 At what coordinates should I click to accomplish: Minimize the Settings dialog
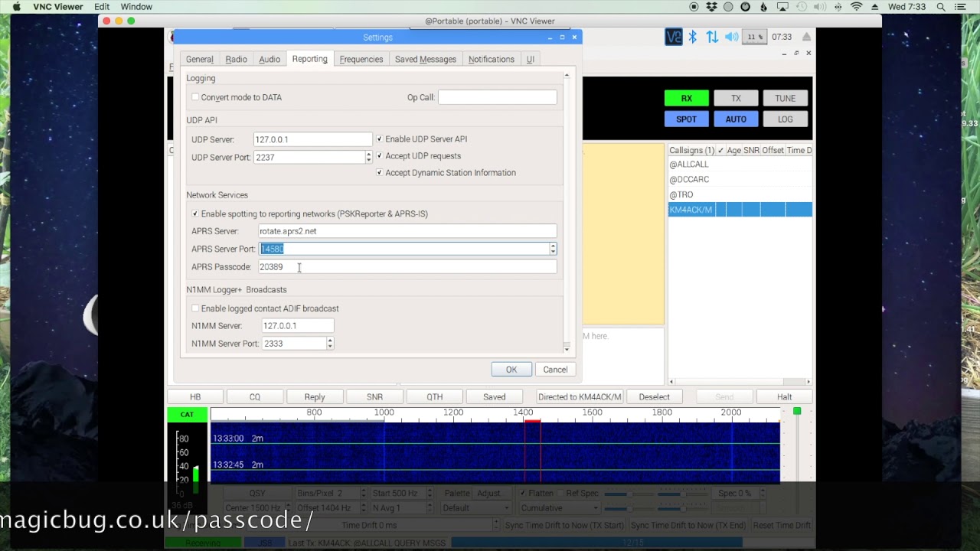click(x=550, y=37)
